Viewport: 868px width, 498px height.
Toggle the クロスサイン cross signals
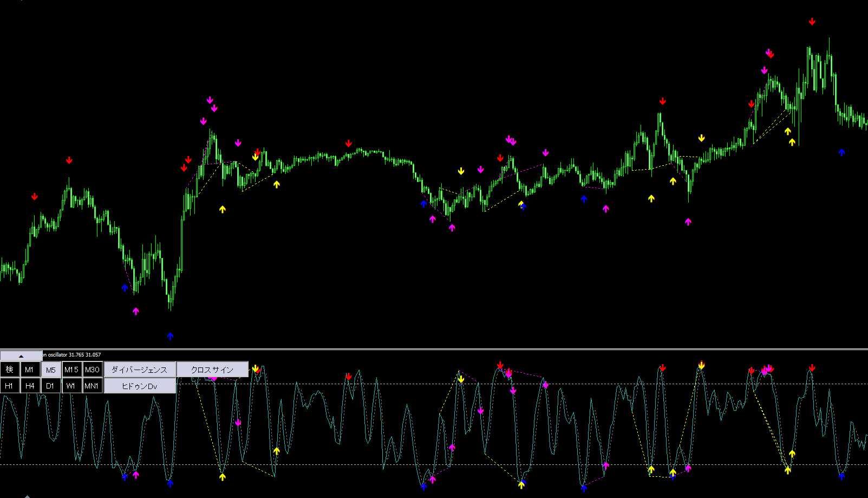pos(212,370)
